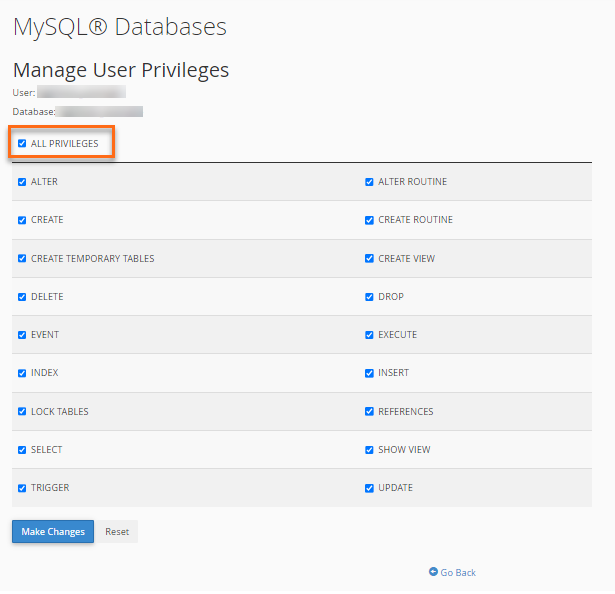Uncheck the ALL PRIVILEGES checkbox
Screen dimensions: 615x594
coord(22,144)
